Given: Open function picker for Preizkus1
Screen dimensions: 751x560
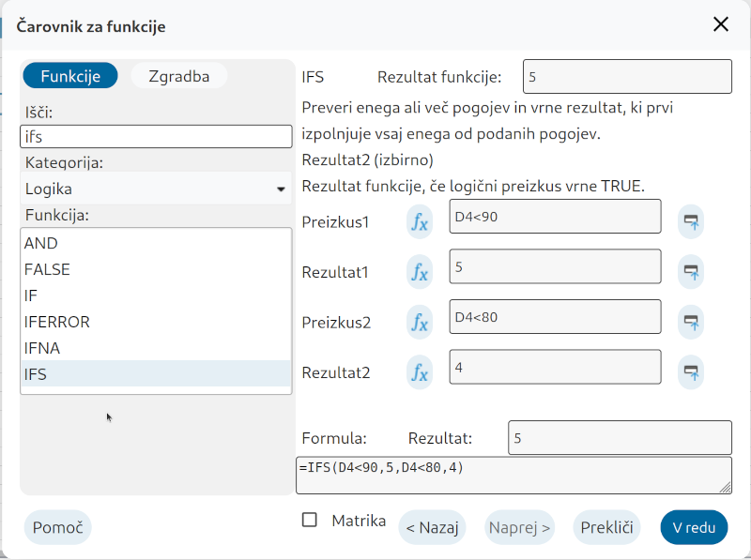Looking at the screenshot, I should click(x=420, y=222).
